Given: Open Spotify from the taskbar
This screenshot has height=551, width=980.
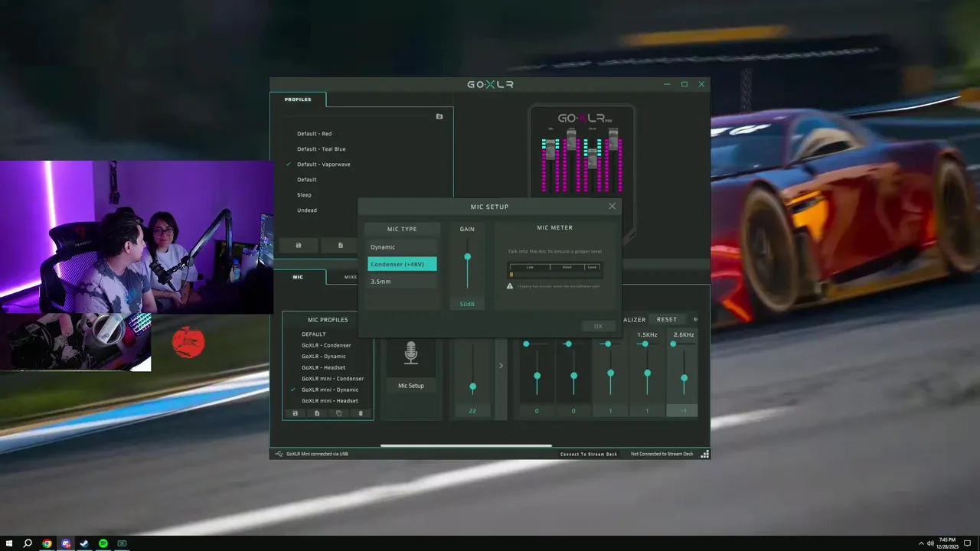Looking at the screenshot, I should click(103, 543).
